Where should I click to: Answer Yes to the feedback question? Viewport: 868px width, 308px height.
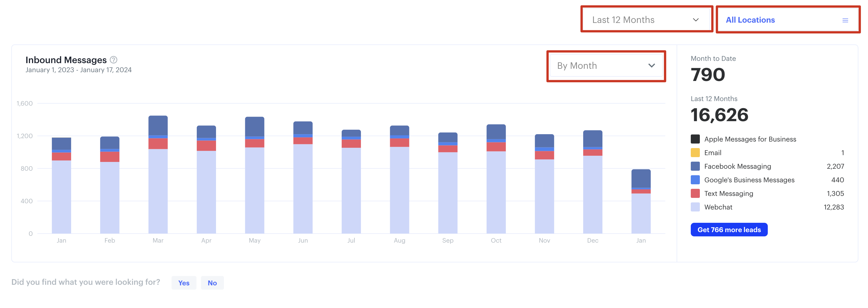point(184,283)
